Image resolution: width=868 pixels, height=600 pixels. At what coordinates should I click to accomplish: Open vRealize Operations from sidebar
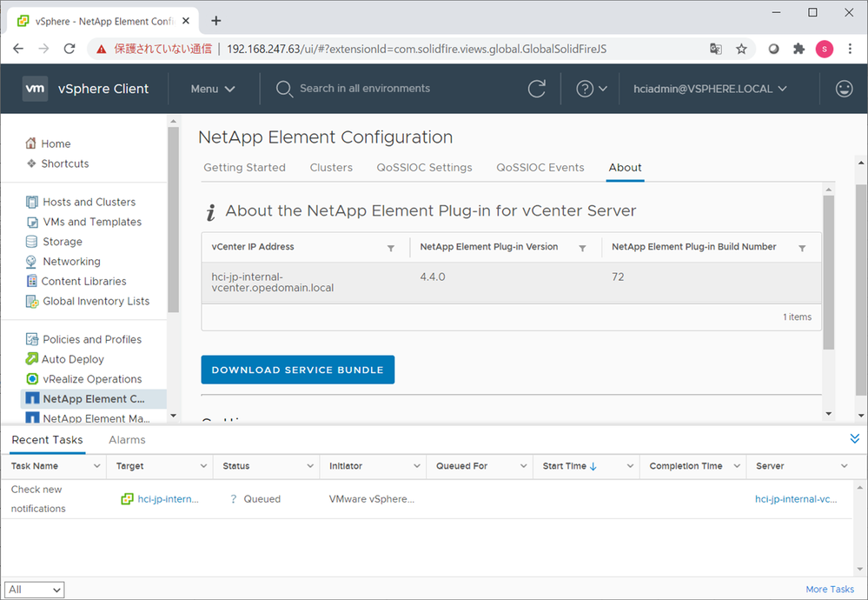point(91,379)
